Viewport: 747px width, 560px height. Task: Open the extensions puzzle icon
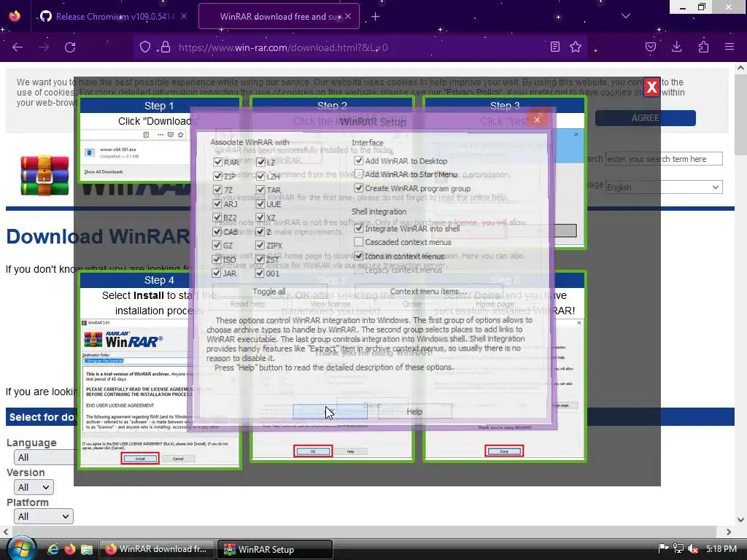[x=703, y=47]
